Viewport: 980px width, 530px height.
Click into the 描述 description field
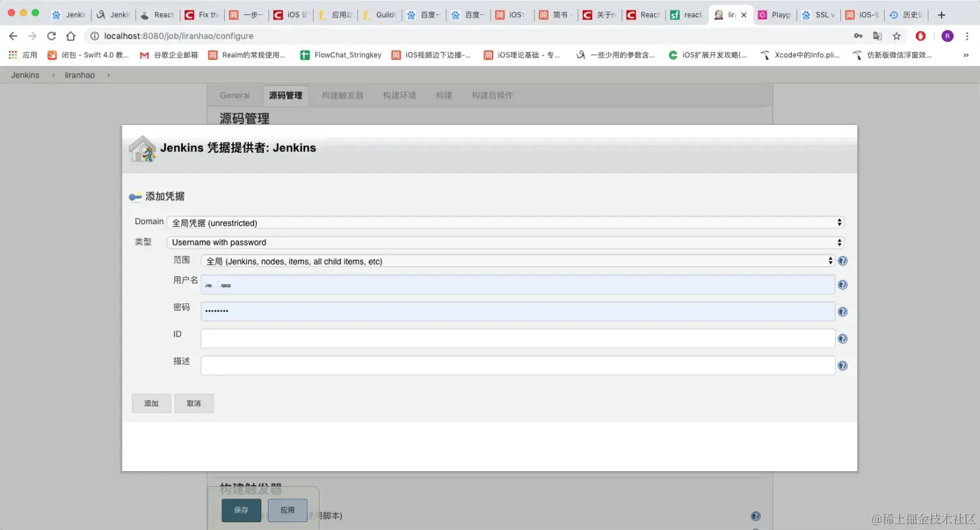coord(518,365)
